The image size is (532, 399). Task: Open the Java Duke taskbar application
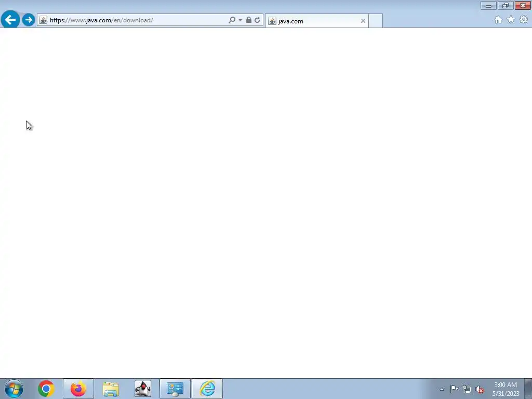(x=143, y=389)
